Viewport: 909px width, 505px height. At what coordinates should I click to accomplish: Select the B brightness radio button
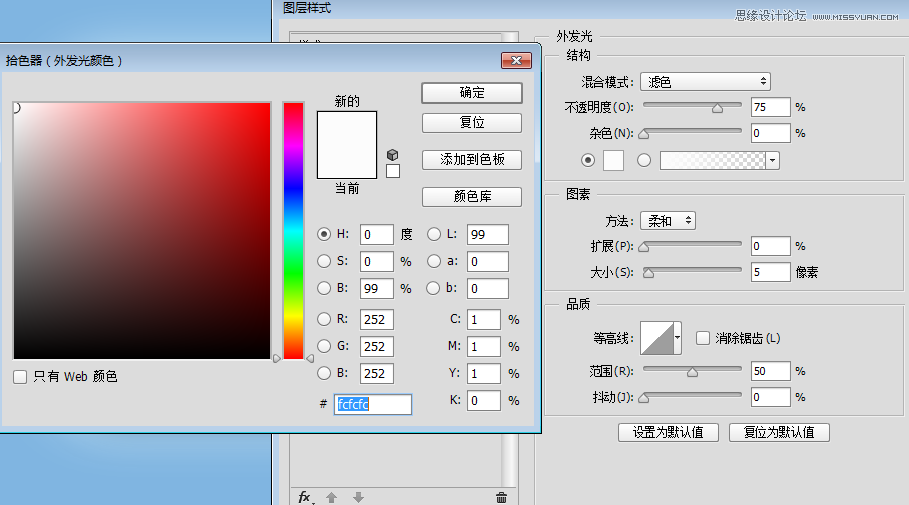324,288
